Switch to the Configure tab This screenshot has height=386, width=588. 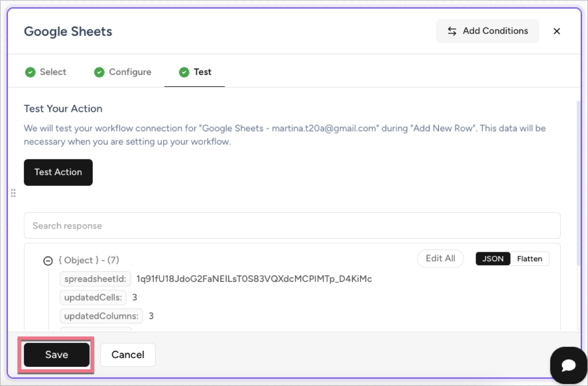[130, 72]
